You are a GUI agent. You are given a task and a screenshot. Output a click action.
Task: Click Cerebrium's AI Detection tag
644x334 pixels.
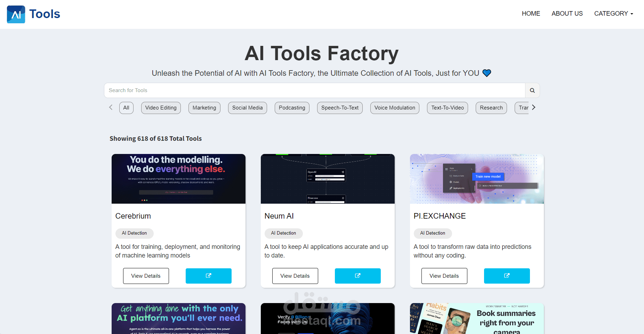pyautogui.click(x=134, y=233)
